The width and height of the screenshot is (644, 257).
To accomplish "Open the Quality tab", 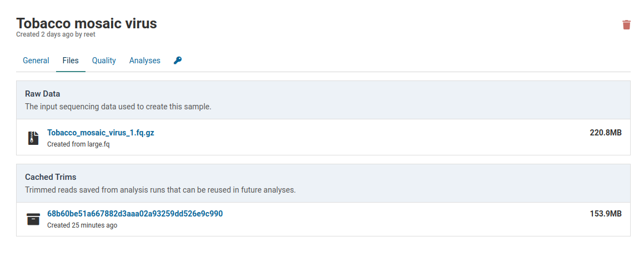I will [x=104, y=61].
